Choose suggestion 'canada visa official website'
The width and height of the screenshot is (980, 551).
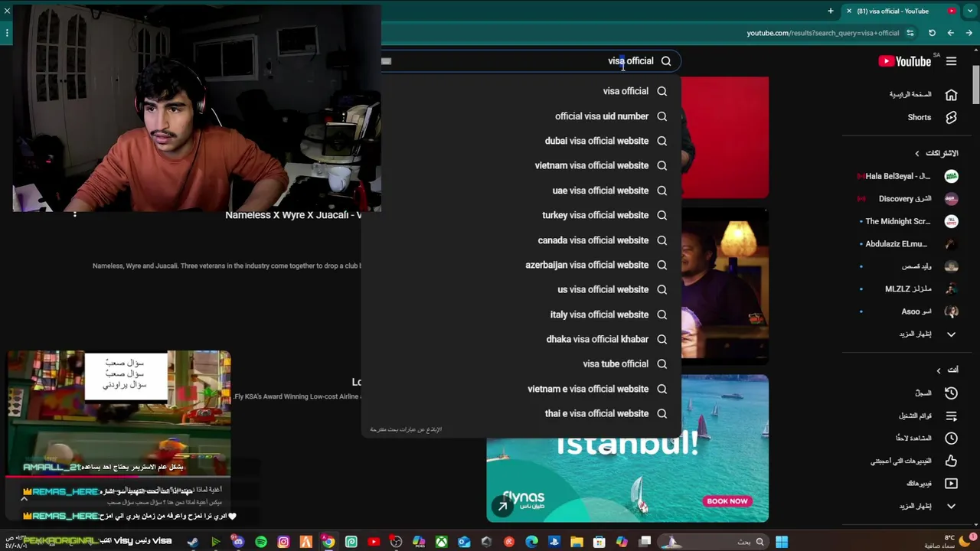(521, 240)
